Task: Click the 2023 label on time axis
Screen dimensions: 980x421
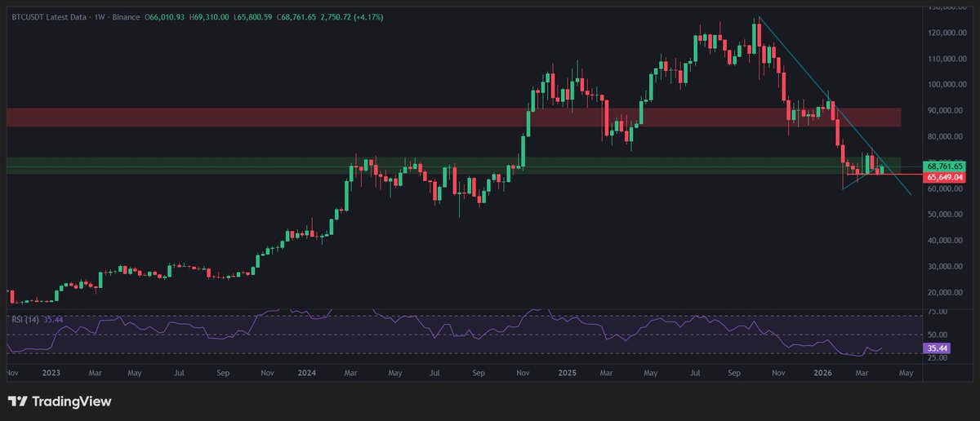Action: click(x=50, y=373)
